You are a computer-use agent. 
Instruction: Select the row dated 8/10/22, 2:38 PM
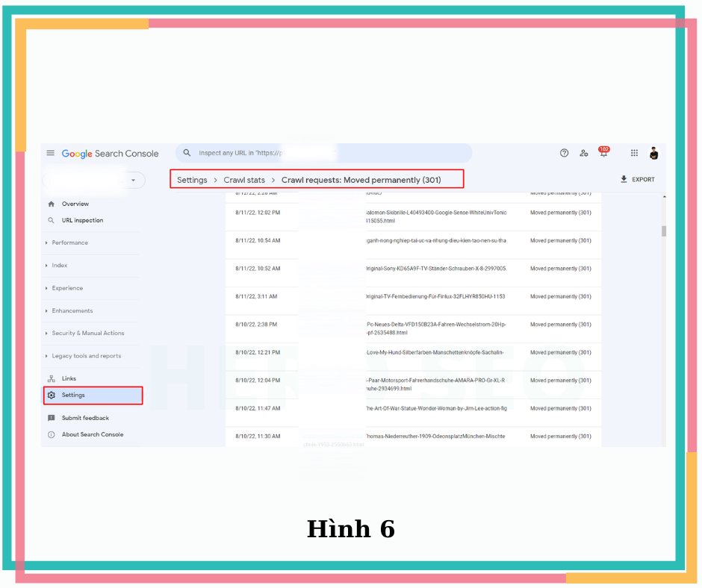coord(413,328)
